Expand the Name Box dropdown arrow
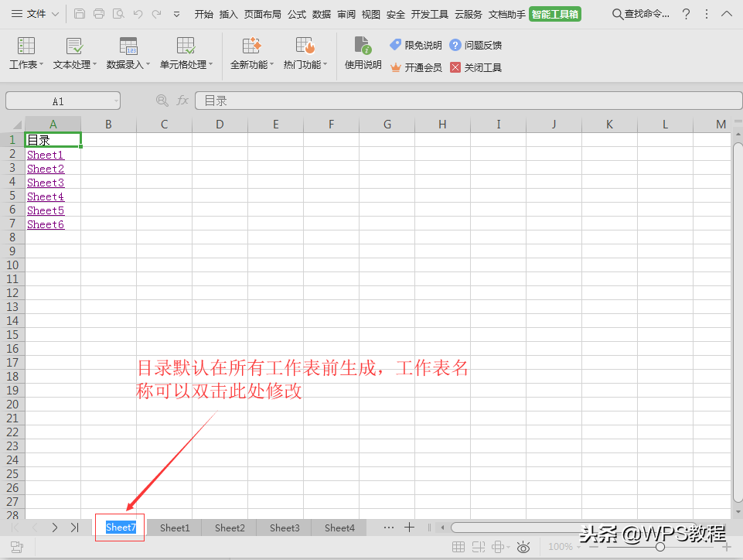Screen dimensions: 743x560 click(116, 101)
